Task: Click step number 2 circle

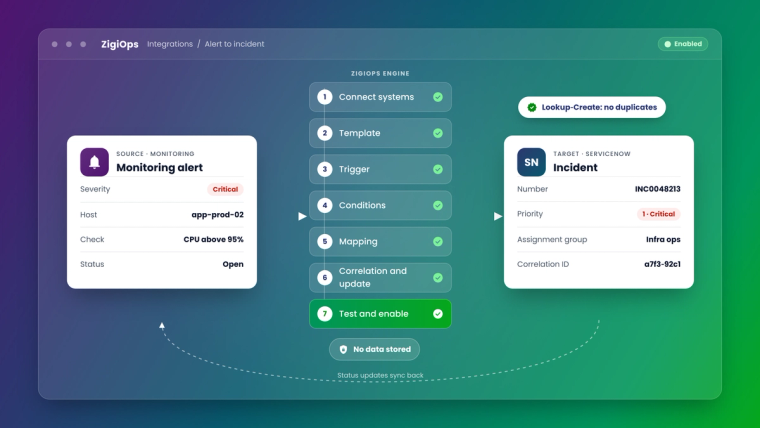Action: pyautogui.click(x=325, y=133)
